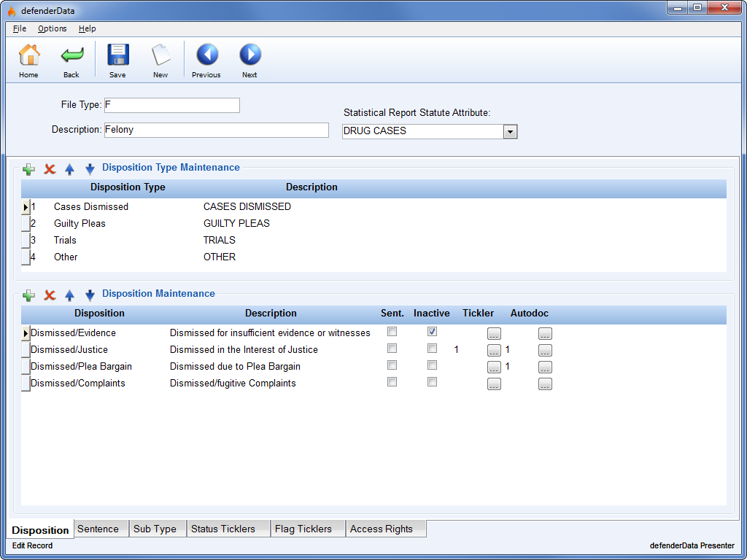Click "Dismissed in the Interest of Justice" text
Screen dimensions: 747x560
244,349
